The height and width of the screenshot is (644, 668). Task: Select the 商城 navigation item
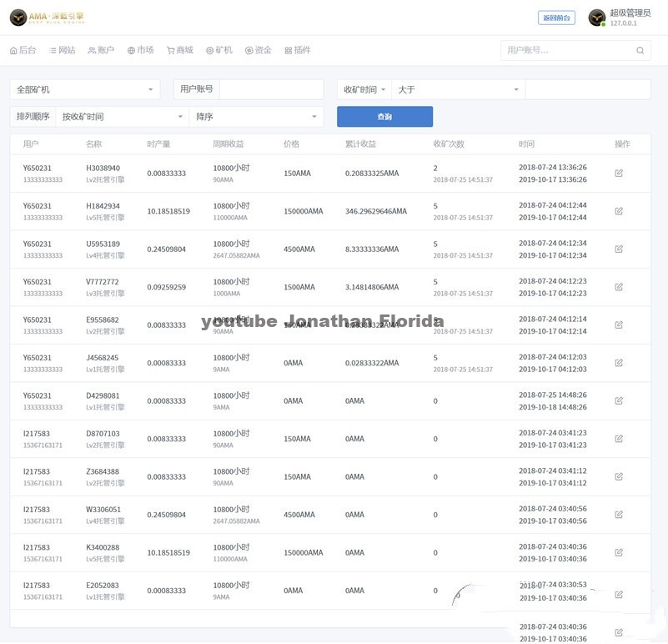click(180, 50)
